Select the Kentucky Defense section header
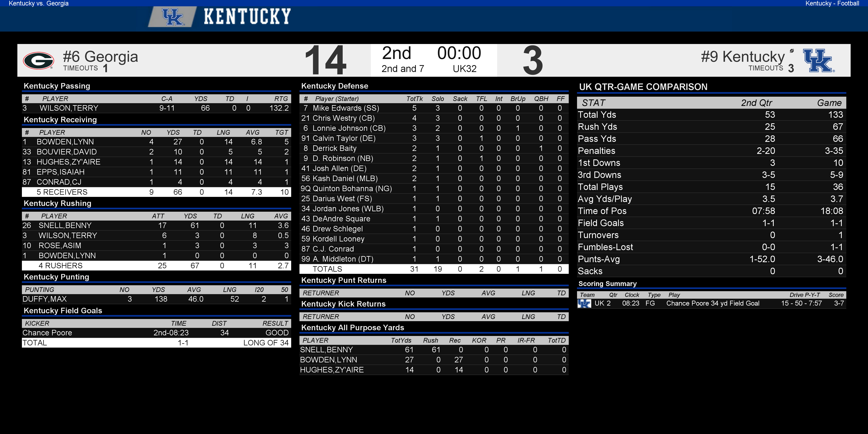 tap(335, 86)
